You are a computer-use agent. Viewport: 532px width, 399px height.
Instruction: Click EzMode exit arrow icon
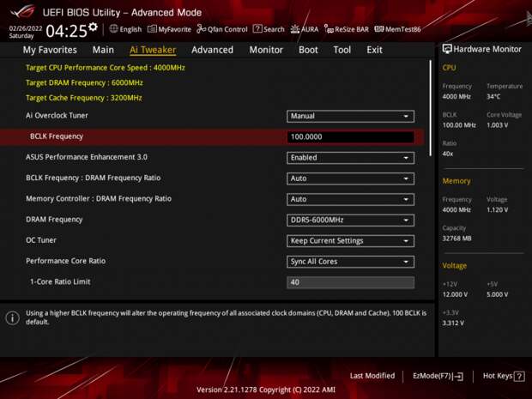coord(457,377)
